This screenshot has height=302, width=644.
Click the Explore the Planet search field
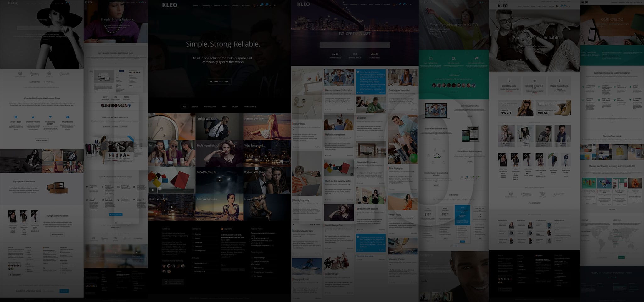(355, 45)
